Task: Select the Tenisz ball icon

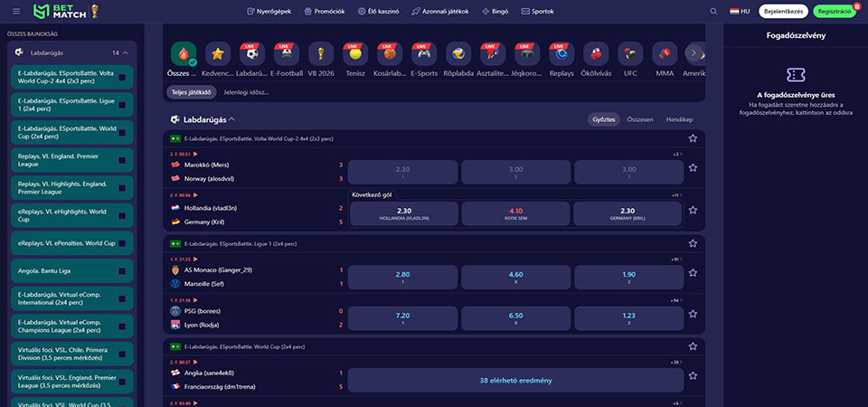Action: pos(355,53)
